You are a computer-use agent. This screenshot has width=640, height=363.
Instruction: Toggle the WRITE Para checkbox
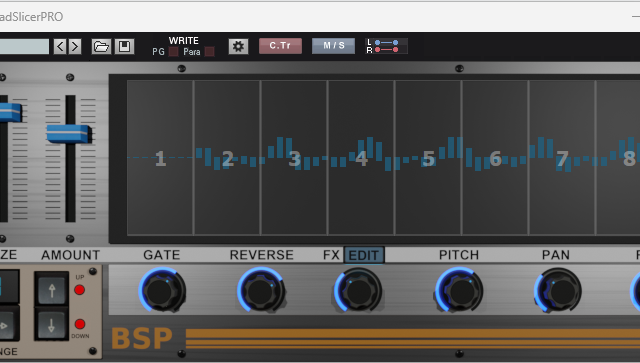[x=209, y=52]
